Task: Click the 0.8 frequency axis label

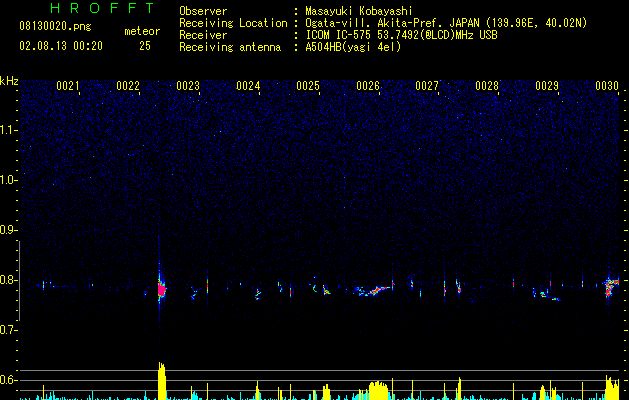Action: coord(8,280)
